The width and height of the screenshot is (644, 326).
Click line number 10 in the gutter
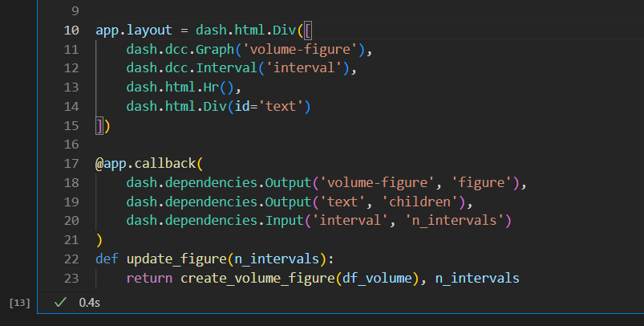(x=71, y=30)
